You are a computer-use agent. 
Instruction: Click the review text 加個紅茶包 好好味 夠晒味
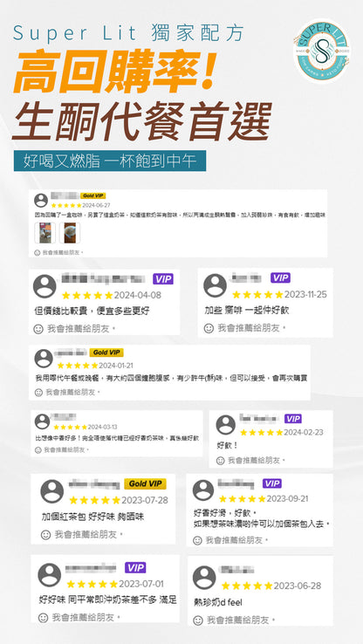[93, 517]
